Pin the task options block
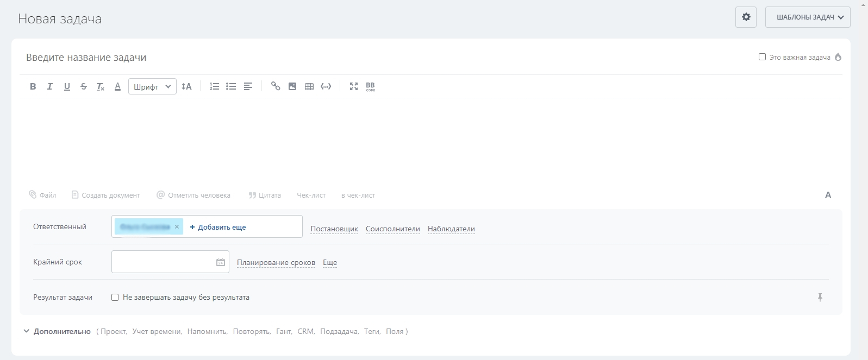The width and height of the screenshot is (868, 360). click(x=820, y=297)
